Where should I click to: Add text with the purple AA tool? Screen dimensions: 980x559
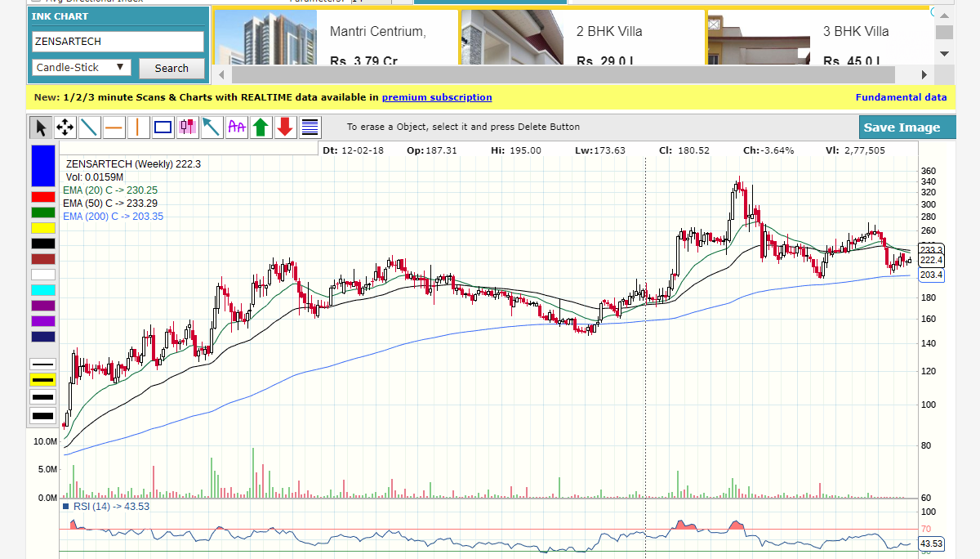point(237,127)
